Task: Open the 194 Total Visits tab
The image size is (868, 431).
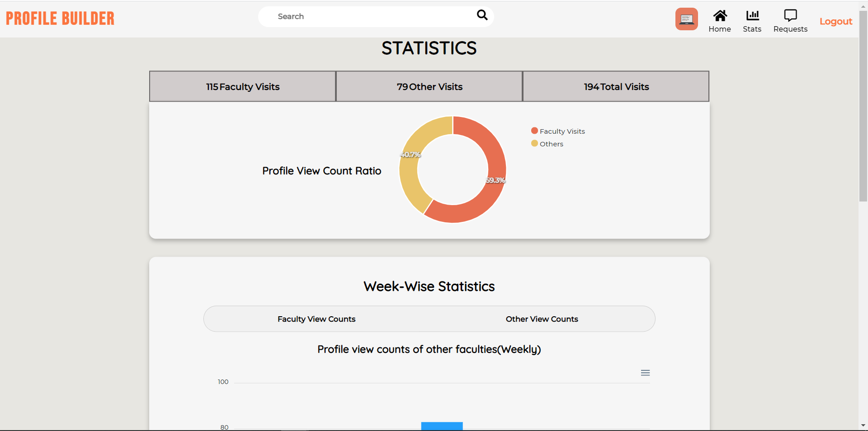Action: click(x=616, y=86)
